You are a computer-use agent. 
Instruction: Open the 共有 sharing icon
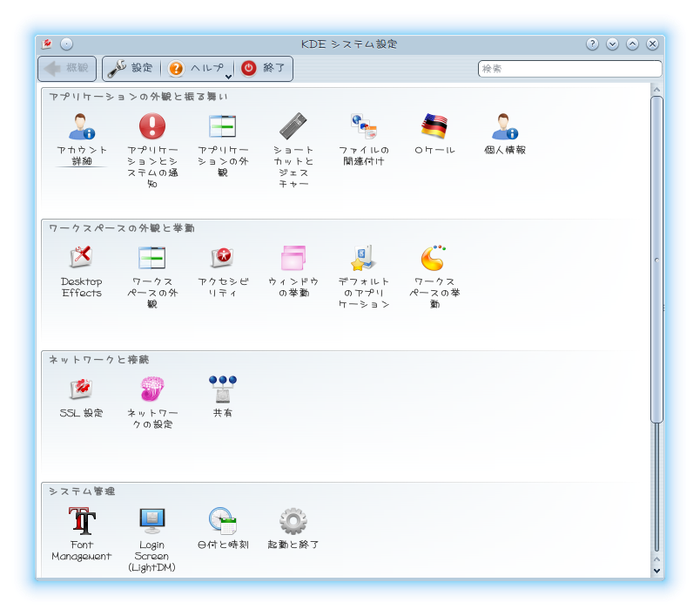[x=222, y=389]
